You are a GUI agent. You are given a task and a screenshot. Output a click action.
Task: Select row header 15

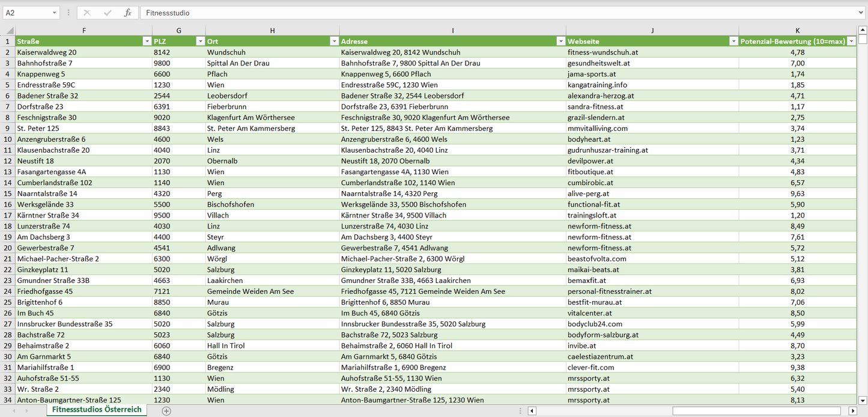pos(8,193)
